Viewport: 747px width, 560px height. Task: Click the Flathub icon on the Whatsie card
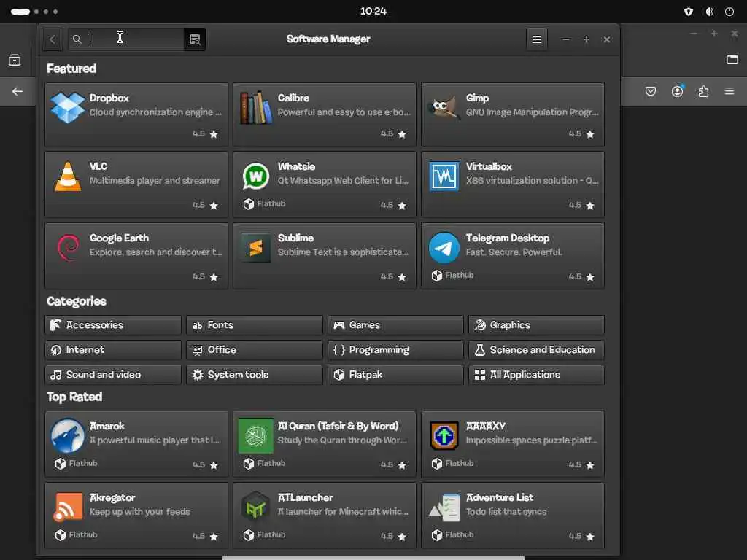[248, 204]
